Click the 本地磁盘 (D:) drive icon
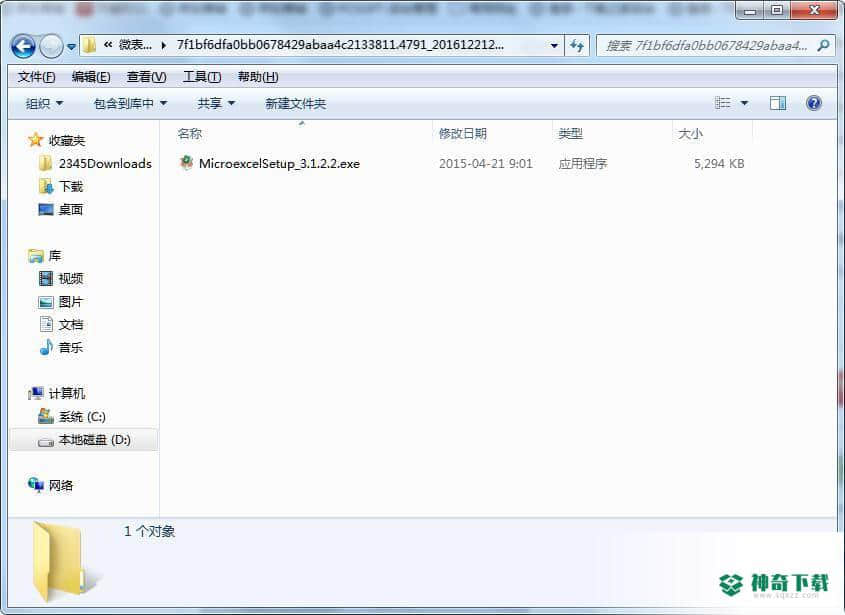 (46, 442)
